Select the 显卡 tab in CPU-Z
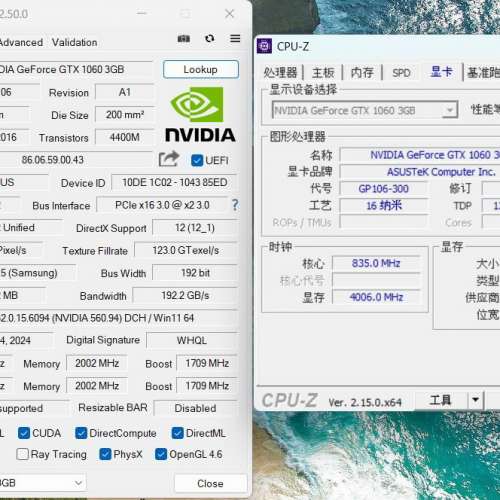The image size is (500, 500). pyautogui.click(x=441, y=72)
